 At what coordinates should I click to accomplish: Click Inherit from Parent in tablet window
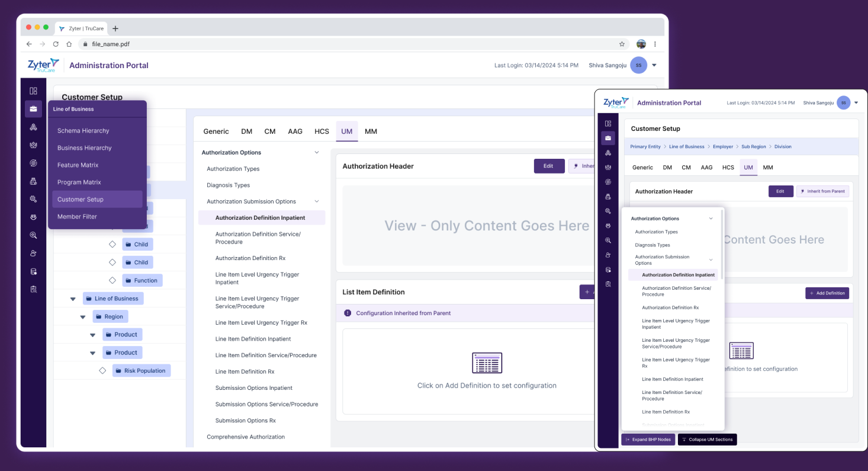point(823,191)
